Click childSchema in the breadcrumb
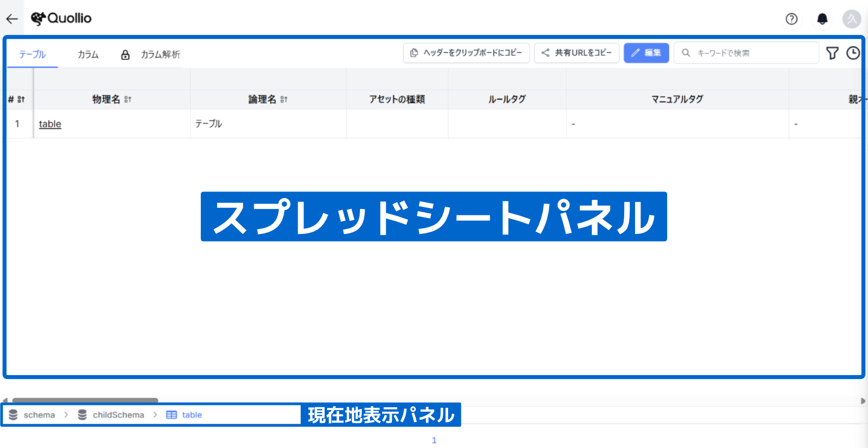The width and height of the screenshot is (868, 448). tap(119, 415)
